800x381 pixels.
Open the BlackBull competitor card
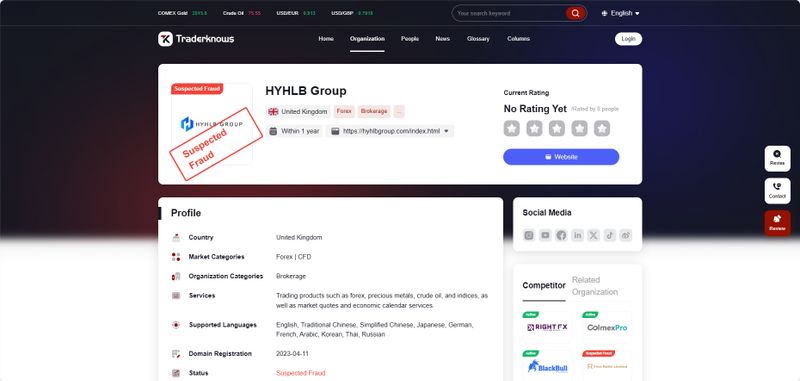(547, 366)
